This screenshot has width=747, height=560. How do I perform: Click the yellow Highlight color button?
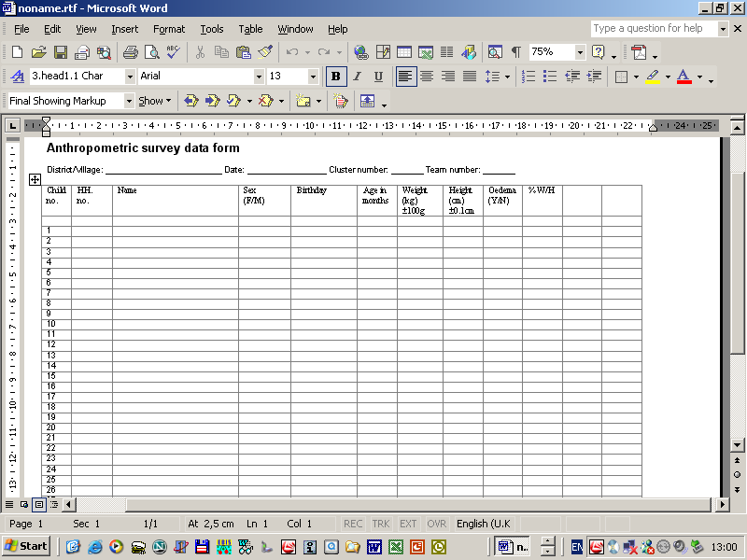tap(653, 77)
